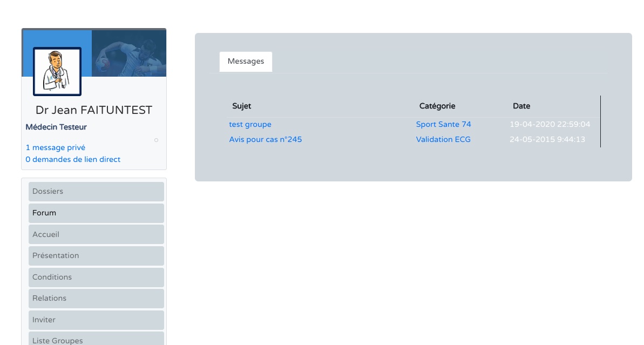Open 'Avis pour cas n°245' message
The image size is (644, 345).
click(266, 140)
